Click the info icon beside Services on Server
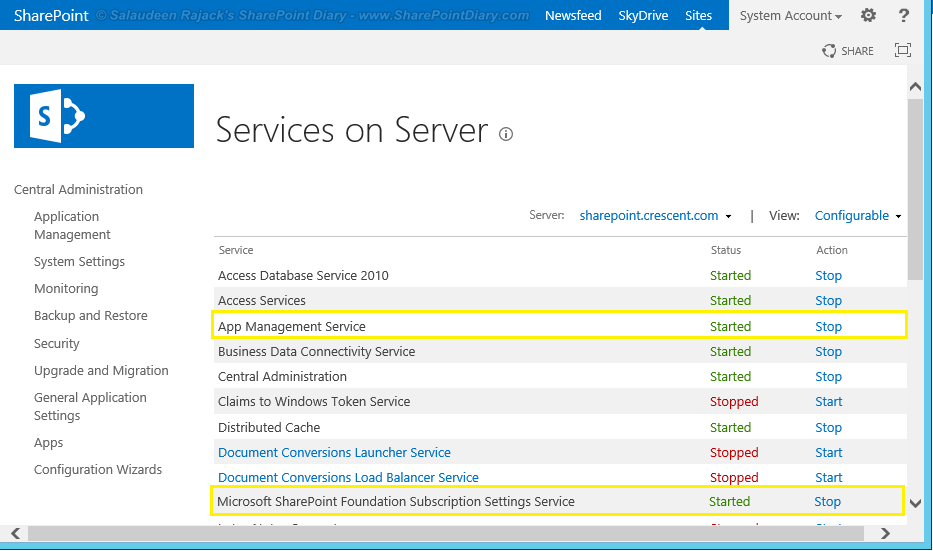This screenshot has height=551, width=933. coord(506,134)
